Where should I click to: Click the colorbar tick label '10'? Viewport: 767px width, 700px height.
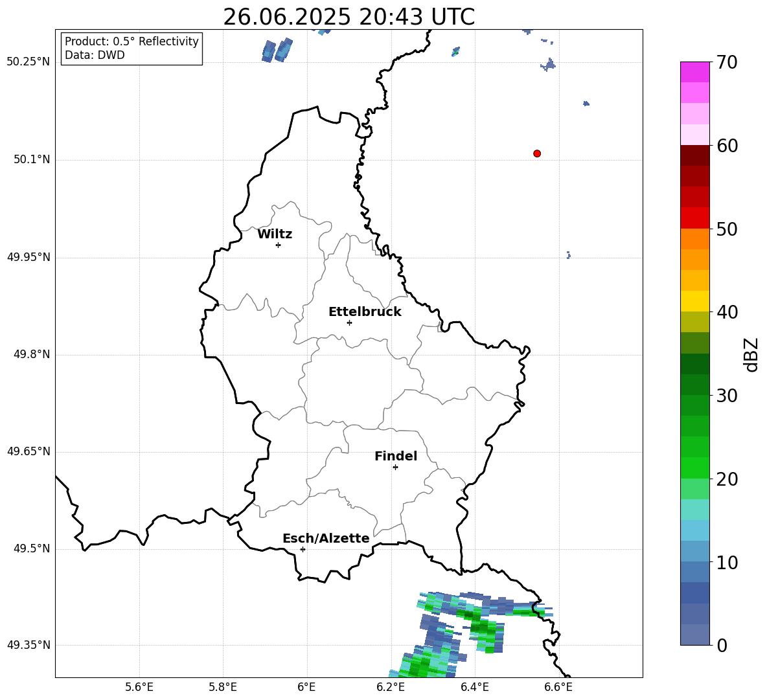(727, 562)
